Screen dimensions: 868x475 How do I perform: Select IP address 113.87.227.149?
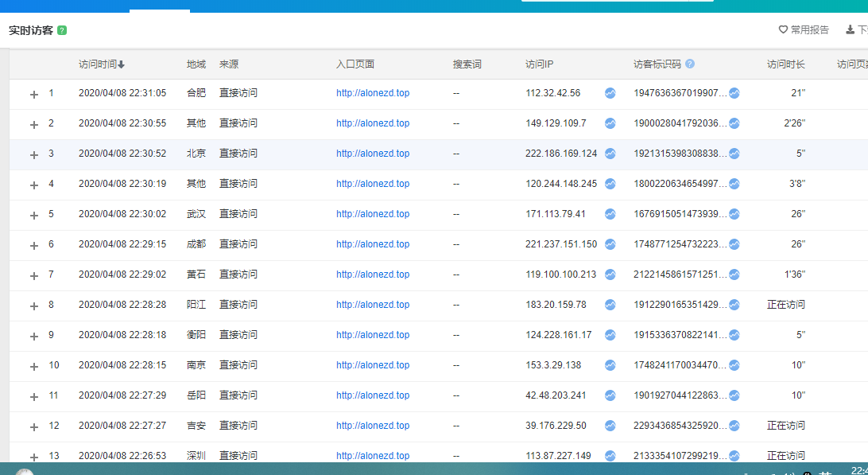[x=558, y=456]
